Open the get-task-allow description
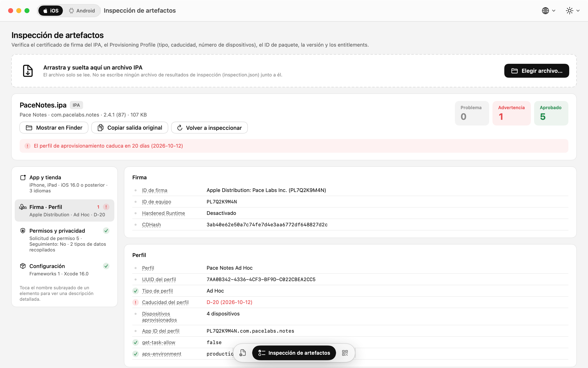Viewport: 588px width, 368px height. point(158,342)
